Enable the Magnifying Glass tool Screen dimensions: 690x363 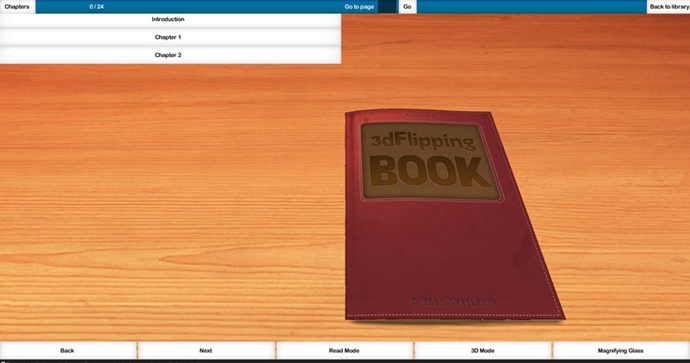pyautogui.click(x=621, y=351)
